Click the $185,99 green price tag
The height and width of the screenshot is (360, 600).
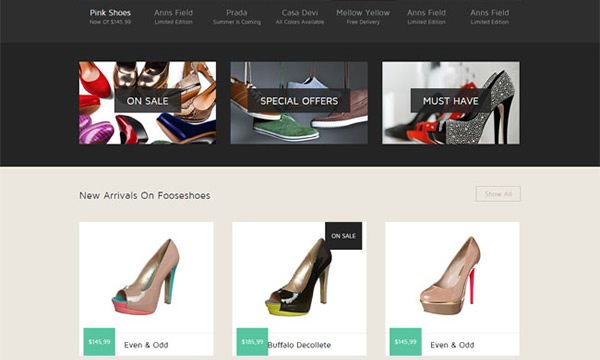coord(252,342)
